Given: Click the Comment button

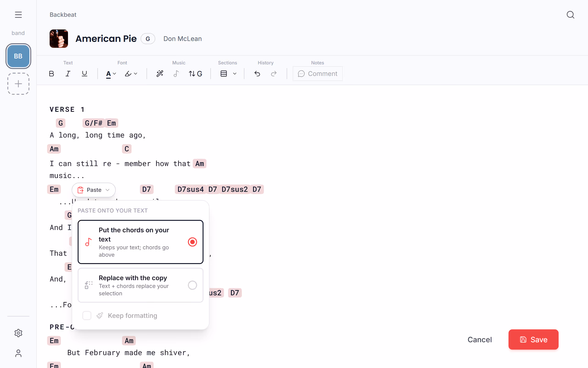Looking at the screenshot, I should [318, 74].
